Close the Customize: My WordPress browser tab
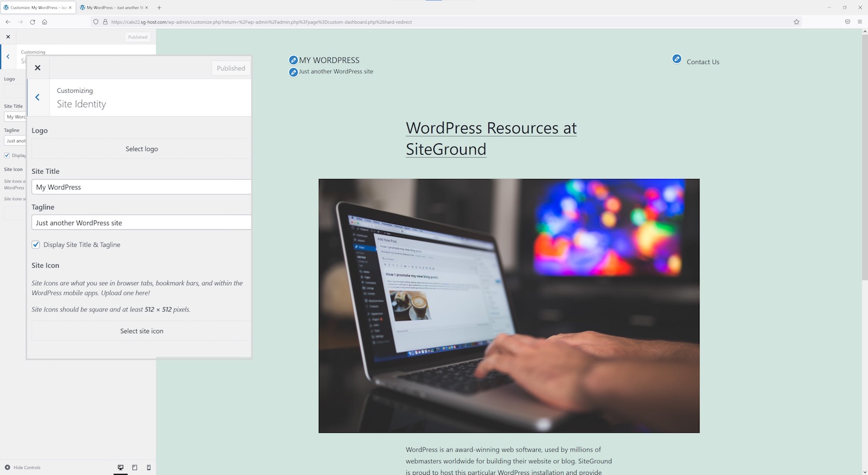868x475 pixels. click(70, 8)
